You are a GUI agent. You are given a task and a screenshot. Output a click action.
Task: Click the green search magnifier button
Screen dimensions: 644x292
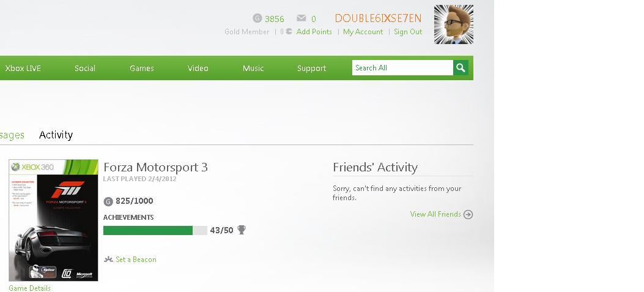pyautogui.click(x=461, y=68)
